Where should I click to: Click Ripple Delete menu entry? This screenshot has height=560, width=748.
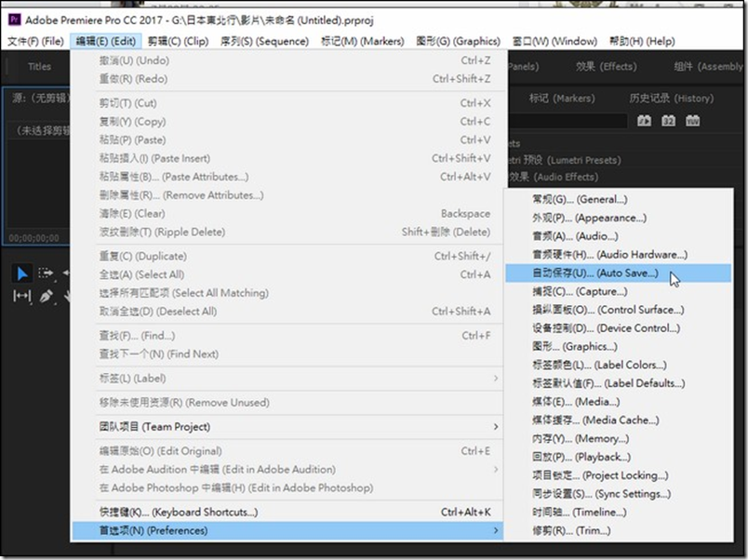287,233
